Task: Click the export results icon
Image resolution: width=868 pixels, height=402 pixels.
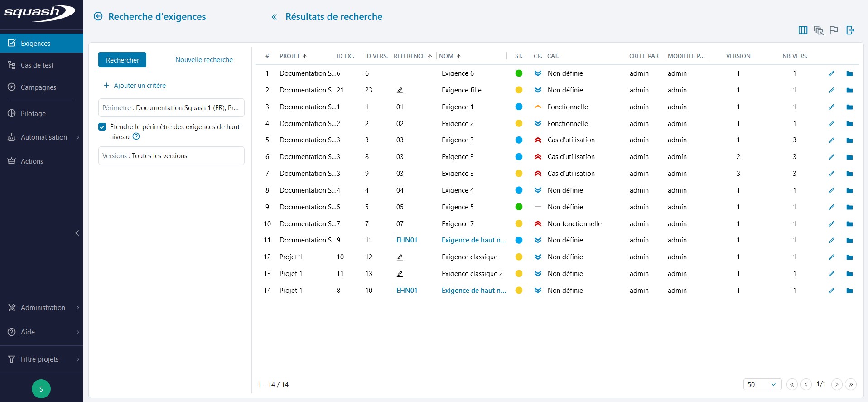Action: 850,30
